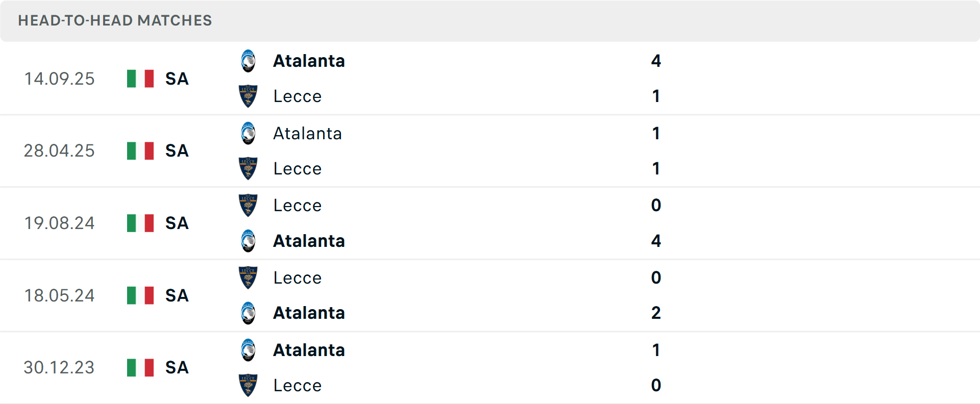Click the Atalanta crest in the 30.12.23 row

(x=249, y=350)
